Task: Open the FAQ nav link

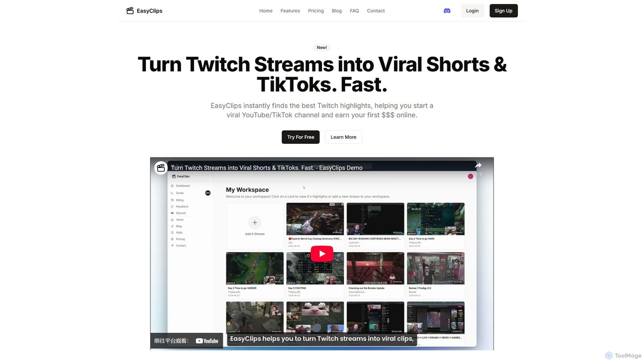Action: click(354, 11)
